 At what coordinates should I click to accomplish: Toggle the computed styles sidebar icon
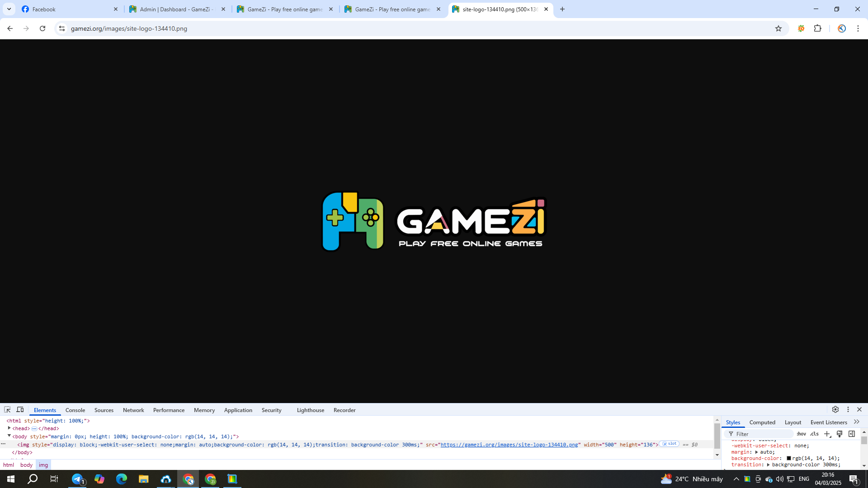click(852, 434)
